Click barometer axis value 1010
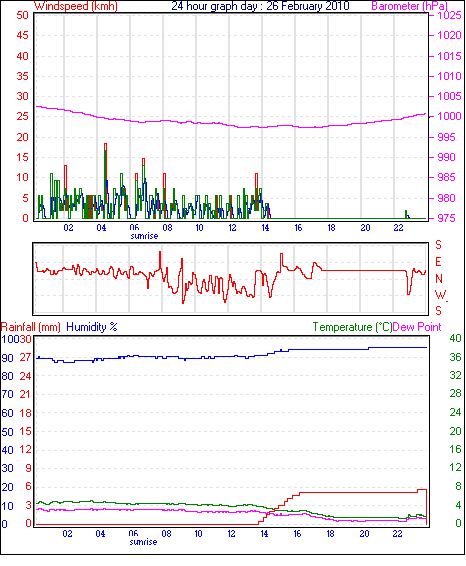The height and width of the screenshot is (566, 466). point(449,76)
